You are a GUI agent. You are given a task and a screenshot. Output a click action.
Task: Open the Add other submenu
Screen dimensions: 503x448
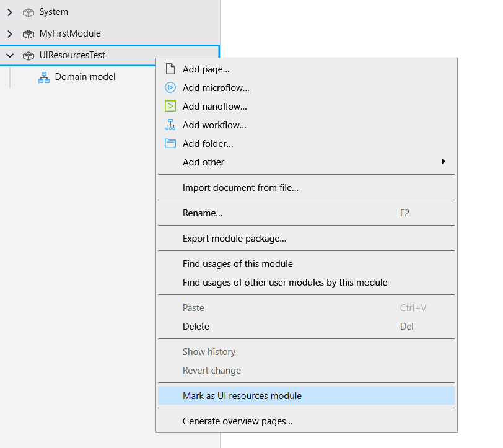pyautogui.click(x=204, y=162)
